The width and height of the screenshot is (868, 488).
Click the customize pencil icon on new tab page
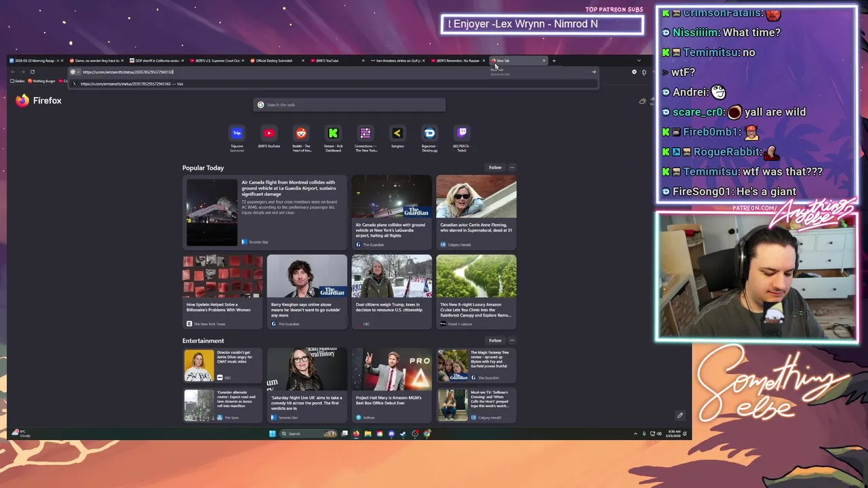[x=679, y=415]
